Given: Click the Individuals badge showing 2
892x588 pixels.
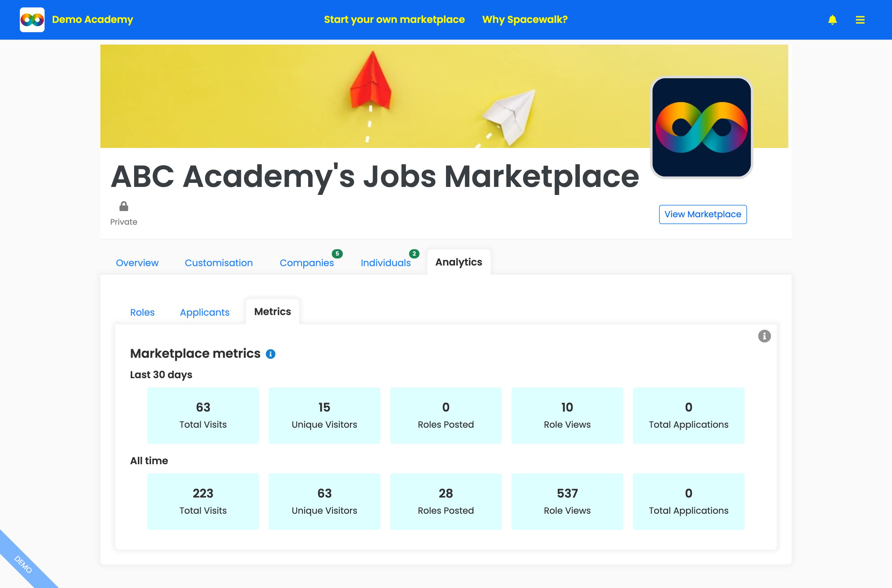Looking at the screenshot, I should click(x=414, y=254).
